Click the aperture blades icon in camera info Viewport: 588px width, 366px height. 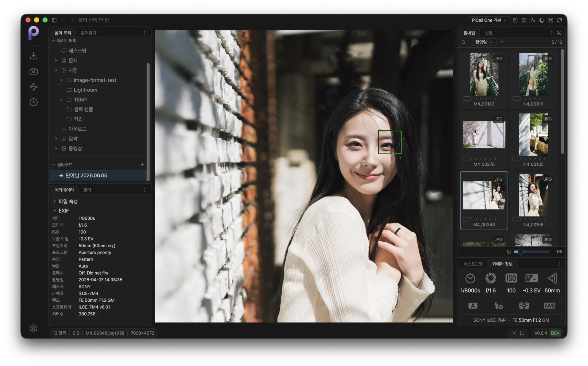pos(491,278)
